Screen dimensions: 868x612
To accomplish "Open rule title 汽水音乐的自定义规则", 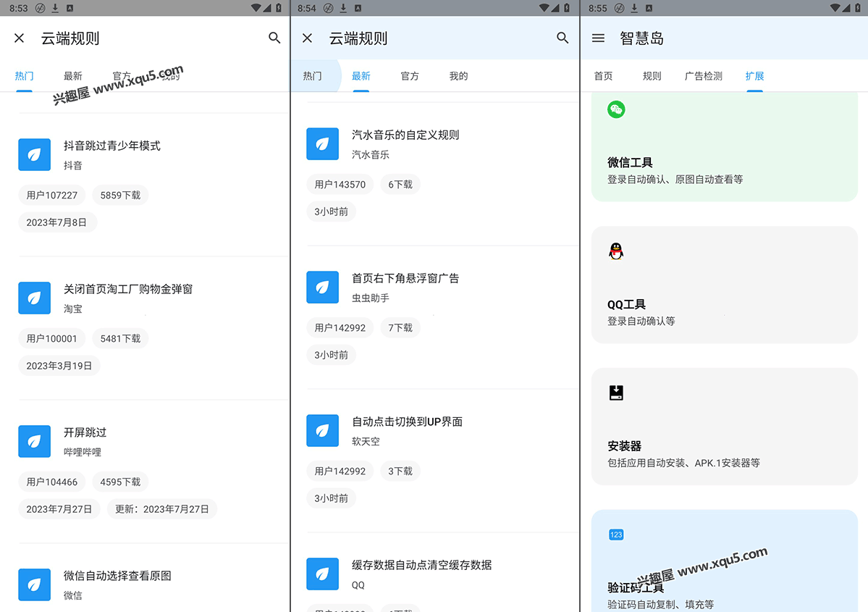I will (x=405, y=135).
